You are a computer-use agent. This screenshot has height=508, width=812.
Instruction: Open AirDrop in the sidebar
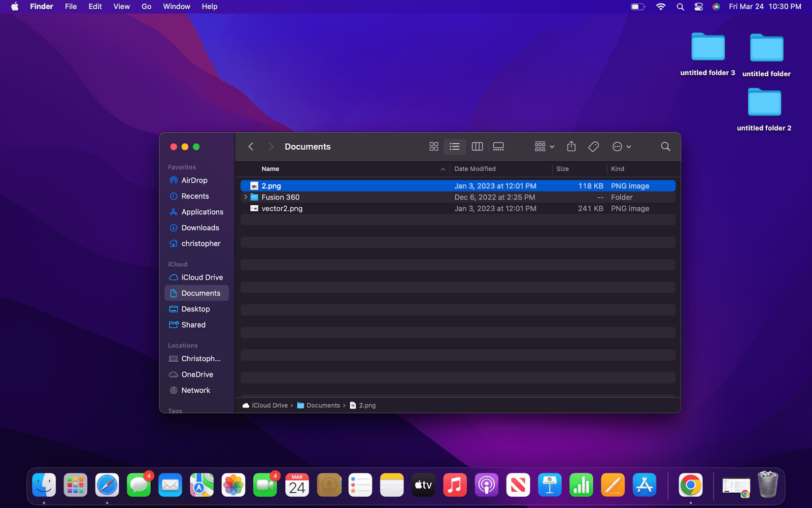pos(196,180)
